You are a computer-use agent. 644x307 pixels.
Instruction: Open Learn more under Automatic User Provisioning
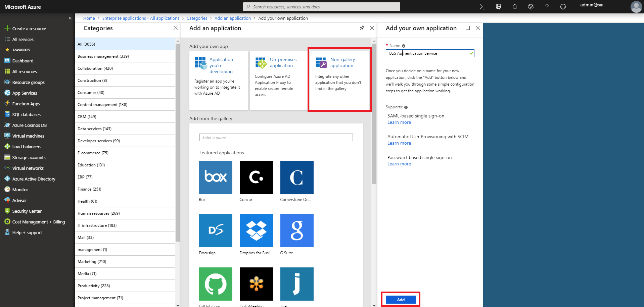399,143
